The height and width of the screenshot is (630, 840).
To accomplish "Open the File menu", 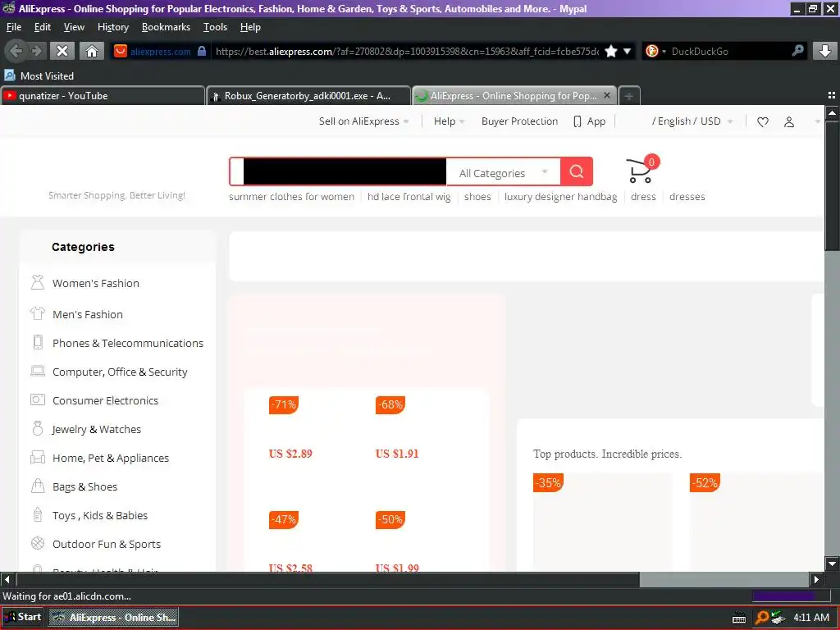I will click(x=13, y=27).
